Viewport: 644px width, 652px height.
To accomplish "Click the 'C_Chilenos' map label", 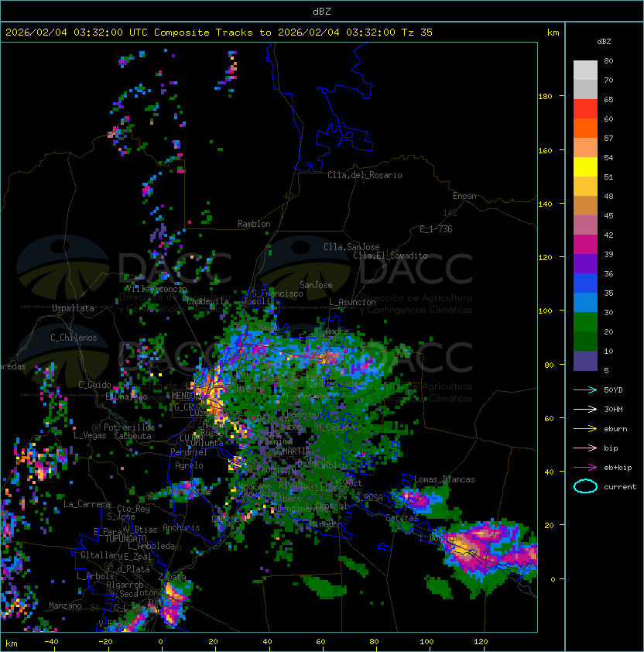I will [x=74, y=338].
